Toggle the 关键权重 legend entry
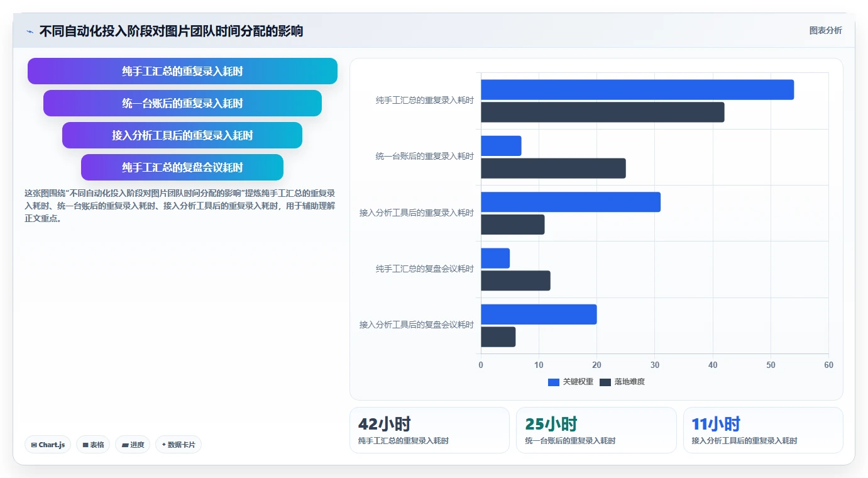 point(571,382)
